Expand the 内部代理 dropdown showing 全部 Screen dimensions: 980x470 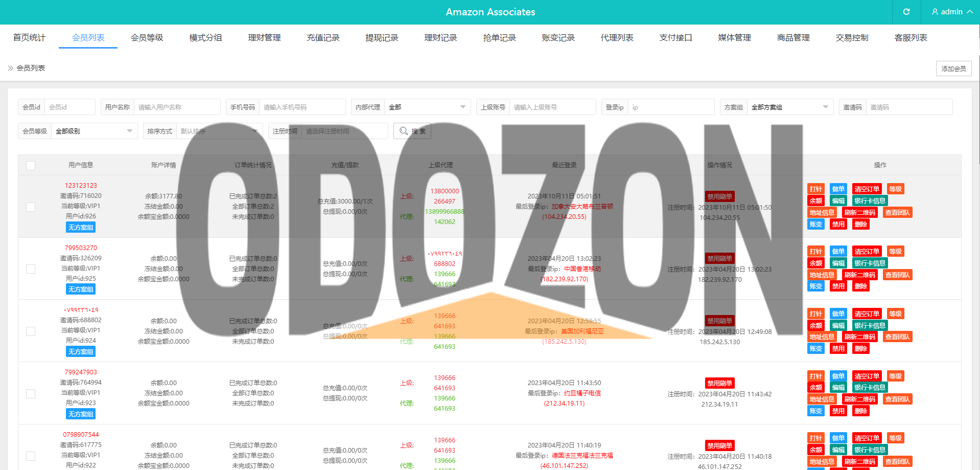click(x=428, y=107)
